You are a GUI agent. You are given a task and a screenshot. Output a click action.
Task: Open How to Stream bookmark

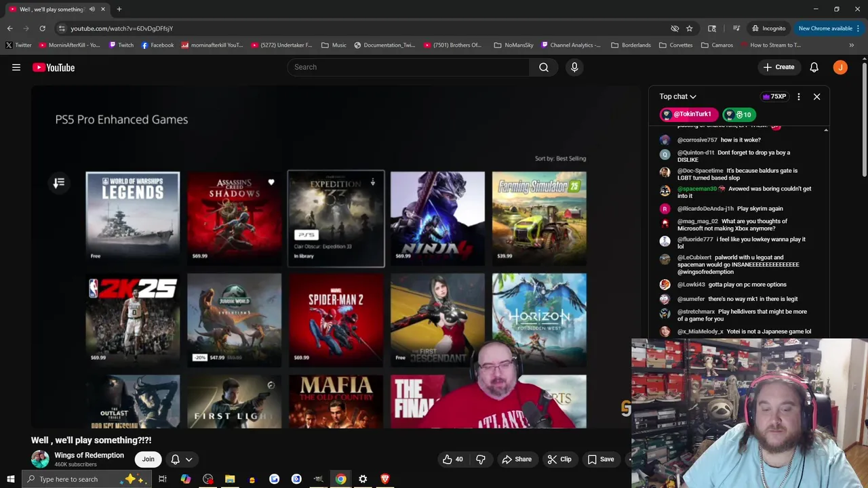770,45
